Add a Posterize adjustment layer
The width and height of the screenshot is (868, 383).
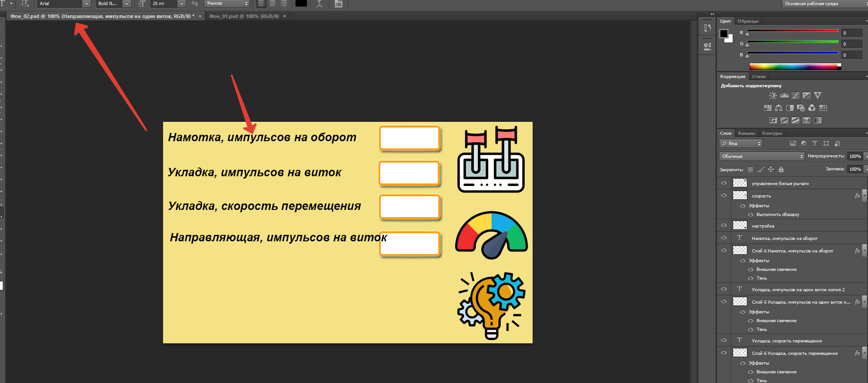pyautogui.click(x=784, y=120)
